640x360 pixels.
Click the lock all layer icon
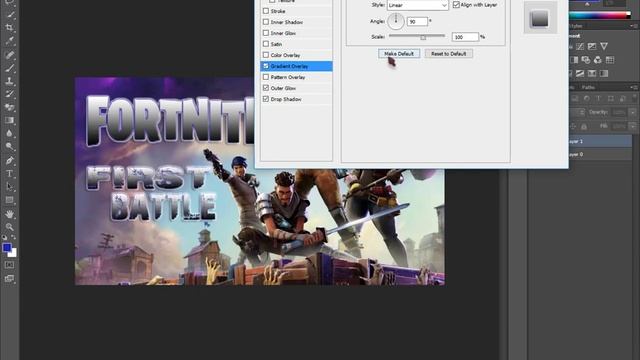584,127
